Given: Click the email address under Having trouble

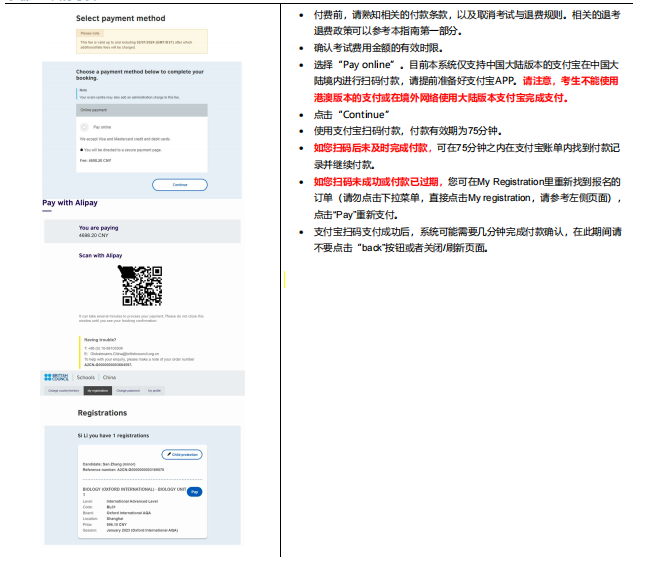Looking at the screenshot, I should tap(124, 354).
